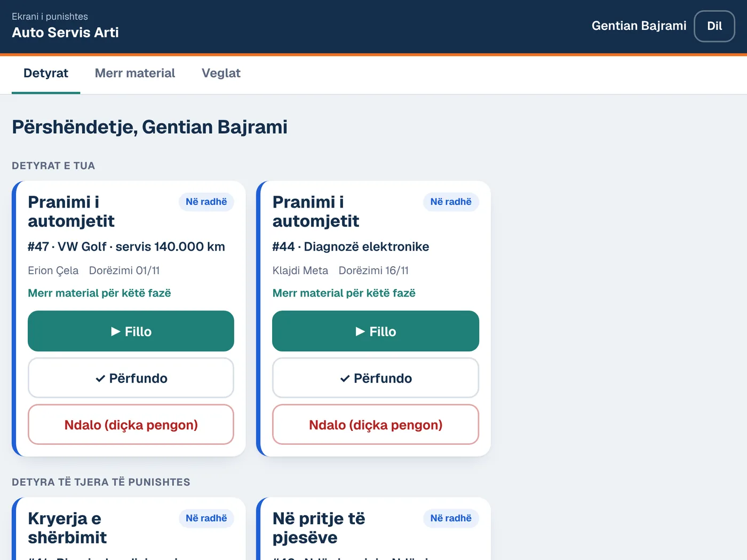
Task: Click the 'DETYRAT E TUA' section heading
Action: coord(53,166)
